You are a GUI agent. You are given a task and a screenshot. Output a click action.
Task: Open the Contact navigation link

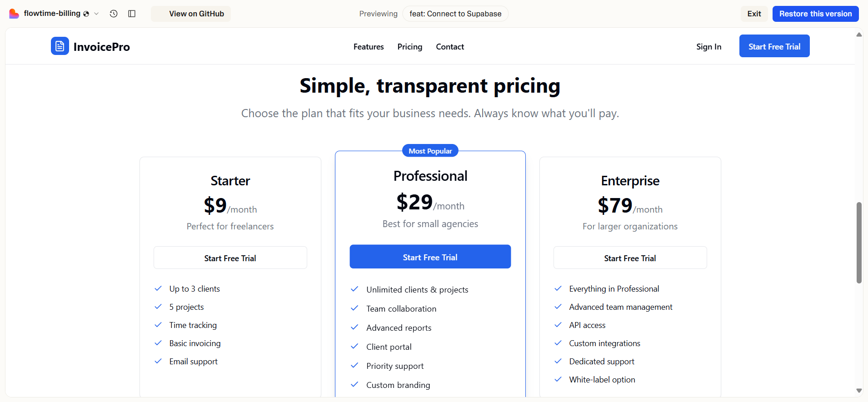(x=450, y=47)
